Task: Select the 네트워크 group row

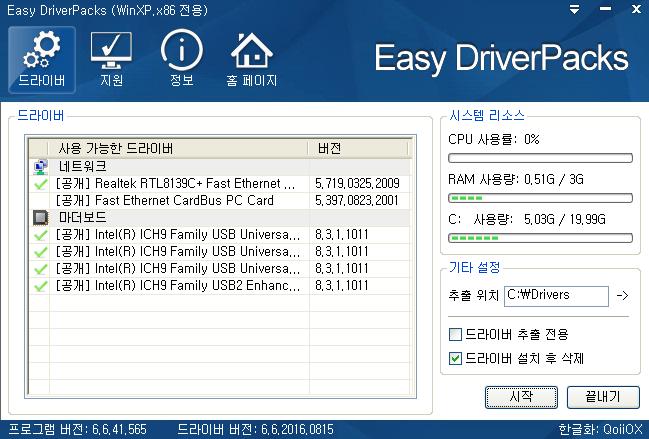Action: coord(220,167)
